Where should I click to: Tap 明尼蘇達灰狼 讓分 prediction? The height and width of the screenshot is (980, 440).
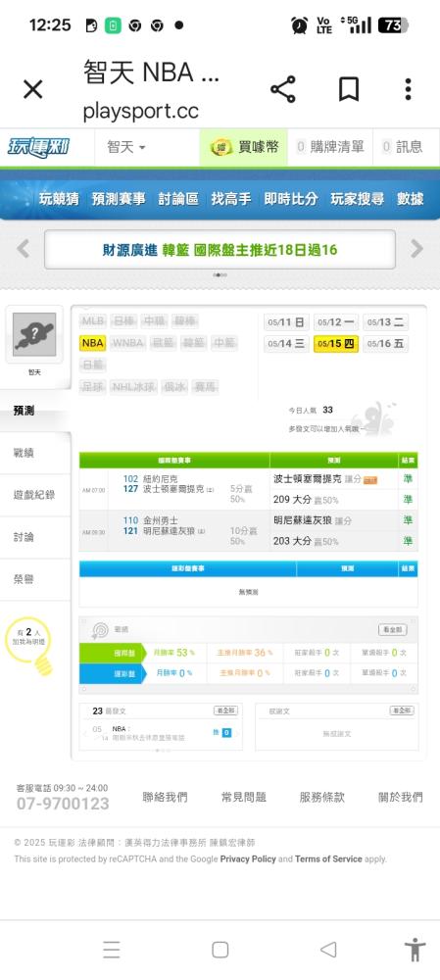click(x=313, y=520)
